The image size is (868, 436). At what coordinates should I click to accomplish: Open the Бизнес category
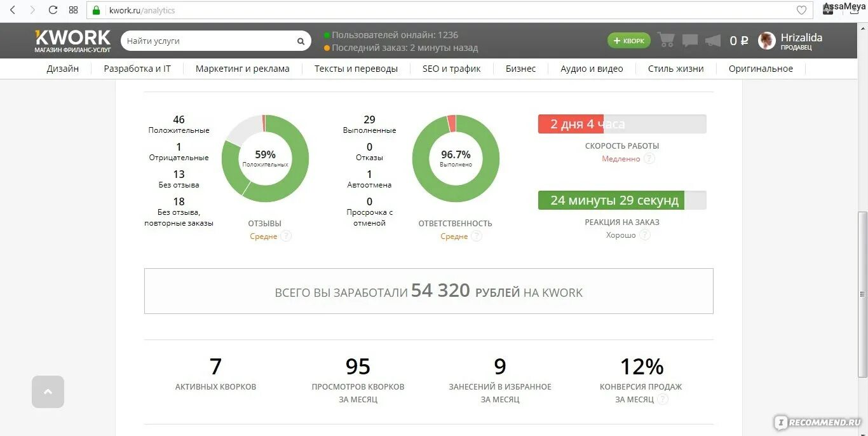[x=520, y=69]
